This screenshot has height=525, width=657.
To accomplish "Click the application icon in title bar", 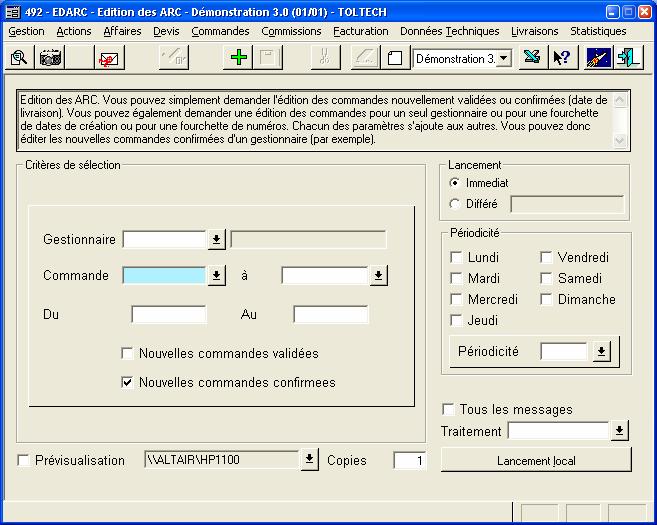I will pyautogui.click(x=13, y=12).
